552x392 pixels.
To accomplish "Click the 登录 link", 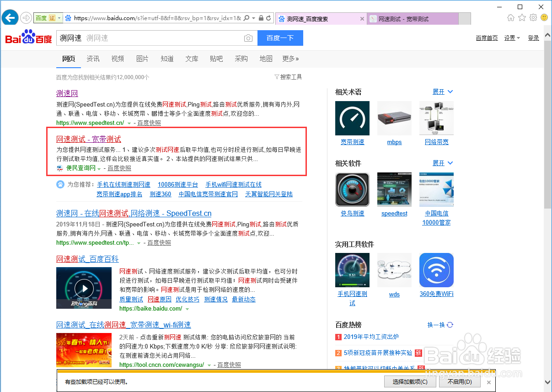I will [533, 38].
